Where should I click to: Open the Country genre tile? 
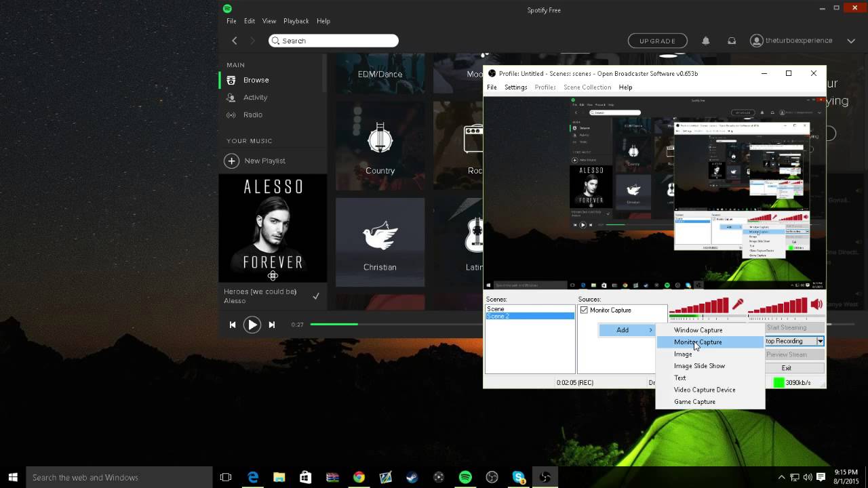[x=380, y=146]
